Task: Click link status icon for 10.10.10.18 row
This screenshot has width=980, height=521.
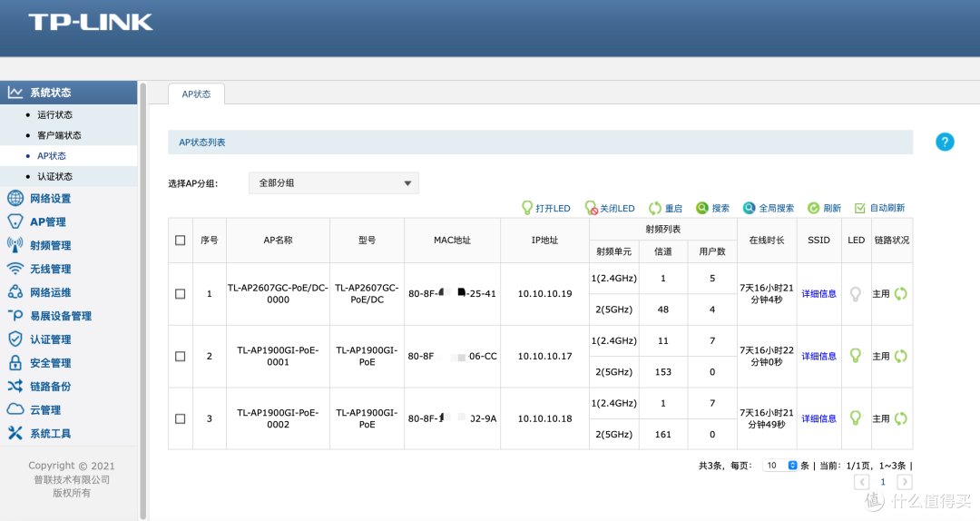Action: [x=901, y=418]
